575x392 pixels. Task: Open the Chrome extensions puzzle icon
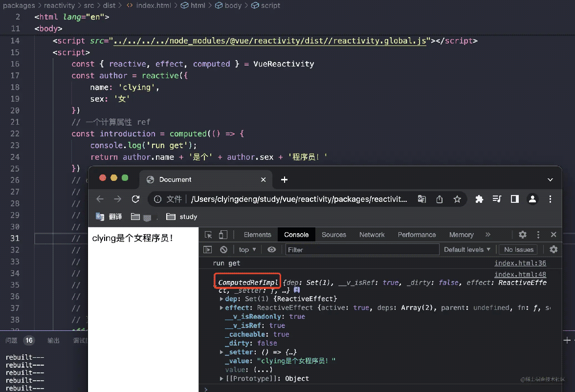click(479, 199)
